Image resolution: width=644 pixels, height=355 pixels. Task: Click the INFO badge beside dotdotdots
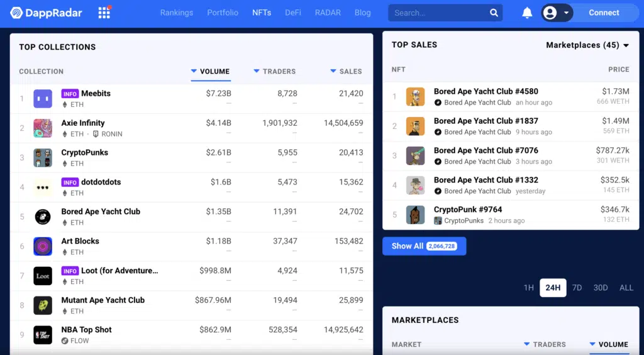[x=70, y=183]
